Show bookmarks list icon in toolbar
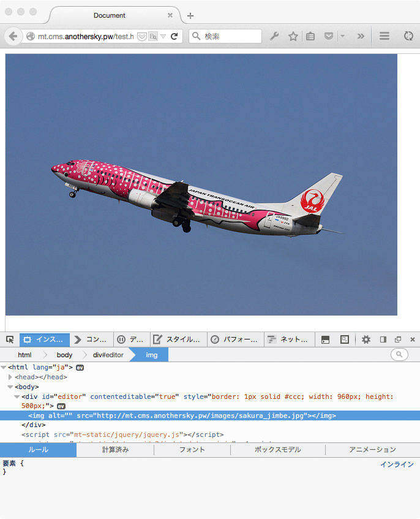The height and width of the screenshot is (519, 420). click(x=310, y=36)
